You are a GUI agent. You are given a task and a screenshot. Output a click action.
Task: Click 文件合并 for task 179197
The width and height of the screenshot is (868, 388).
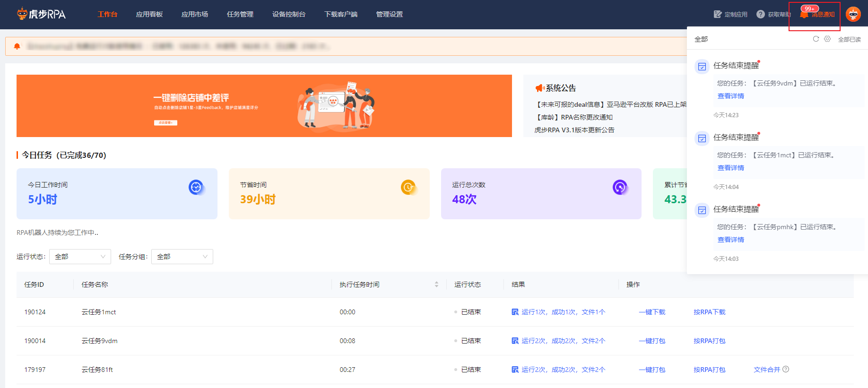point(767,370)
